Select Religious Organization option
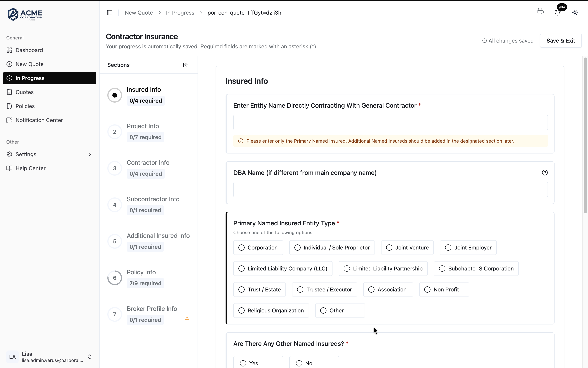 [x=271, y=310]
